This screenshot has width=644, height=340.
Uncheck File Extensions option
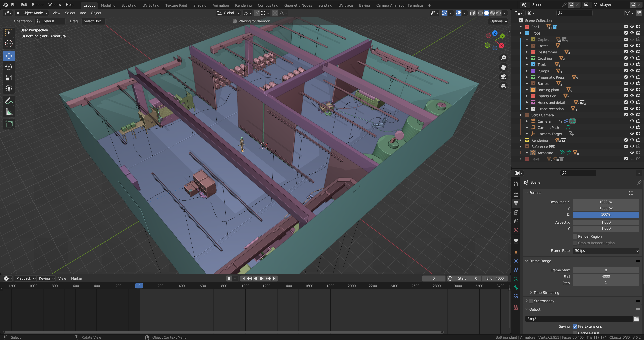coord(575,326)
